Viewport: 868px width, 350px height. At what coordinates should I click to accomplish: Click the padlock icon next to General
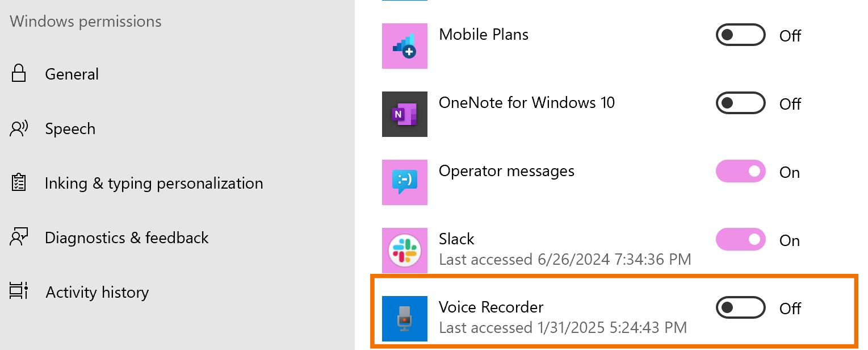click(x=19, y=73)
